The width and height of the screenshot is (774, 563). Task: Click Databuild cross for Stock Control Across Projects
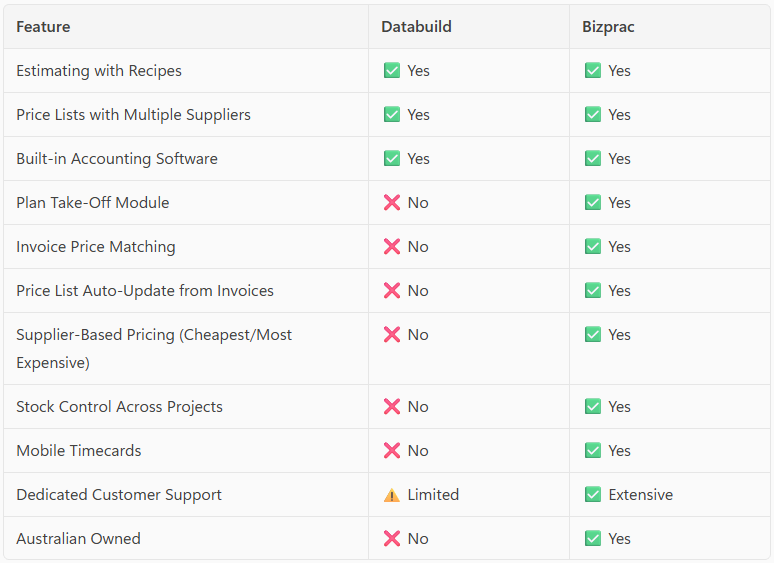tap(392, 407)
